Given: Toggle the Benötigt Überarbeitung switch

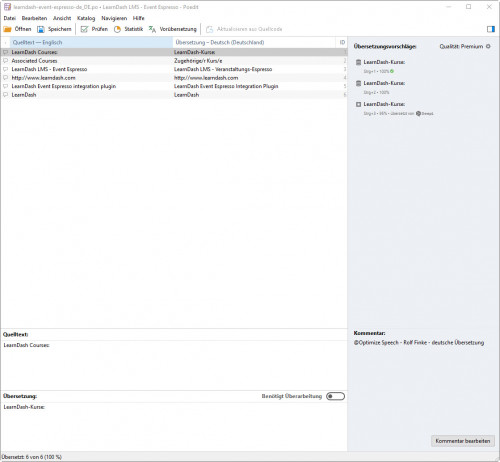Looking at the screenshot, I should coord(335,396).
